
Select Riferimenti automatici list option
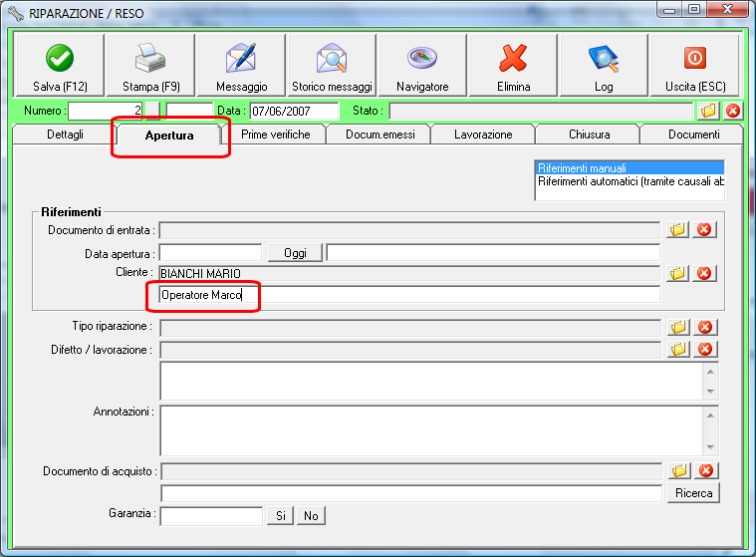(x=630, y=181)
